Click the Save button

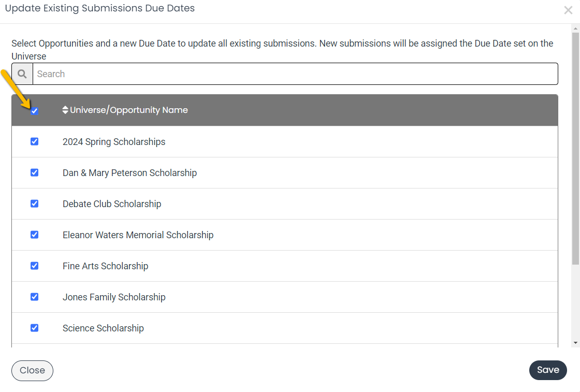point(548,370)
